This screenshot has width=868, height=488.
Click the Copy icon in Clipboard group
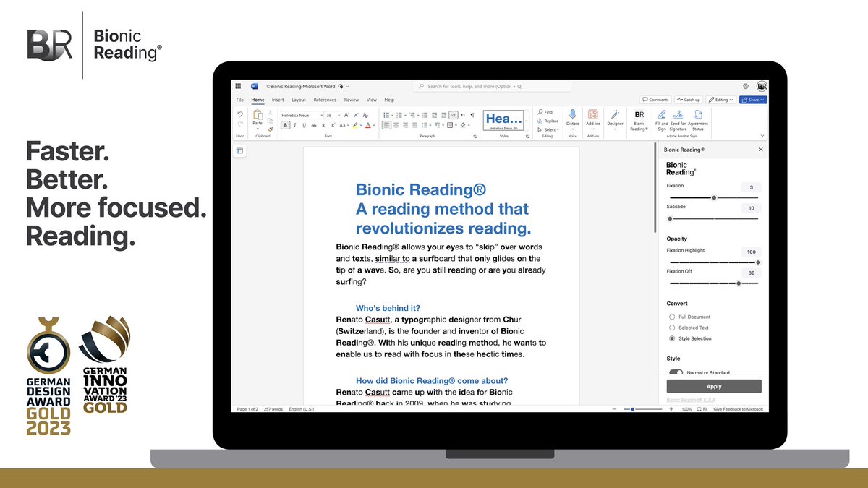pyautogui.click(x=271, y=121)
